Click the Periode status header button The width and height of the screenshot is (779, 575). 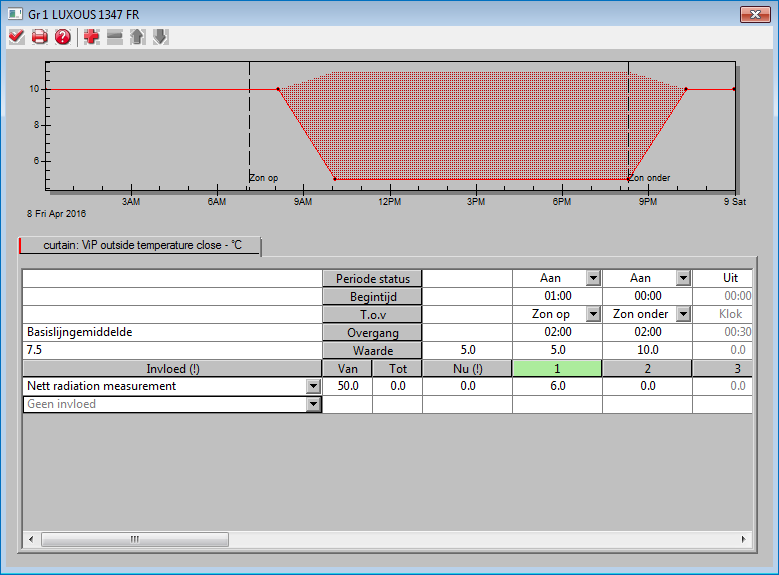click(372, 278)
